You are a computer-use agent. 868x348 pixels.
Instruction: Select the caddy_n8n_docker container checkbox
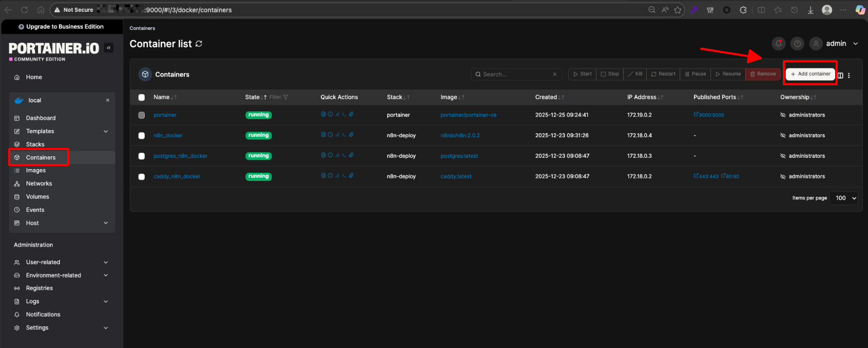[x=142, y=176]
